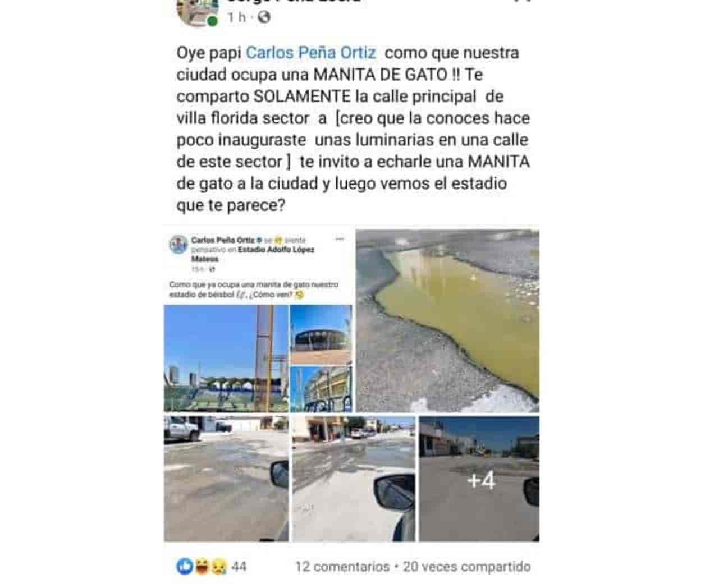Viewport: 705px width, 588px height.
Task: Click the blue like reaction icon
Action: [185, 567]
